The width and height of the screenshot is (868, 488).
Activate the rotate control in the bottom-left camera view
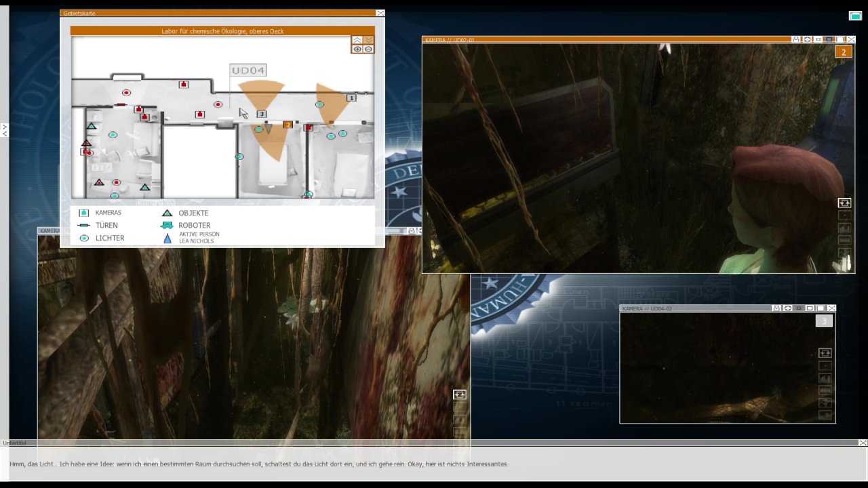pyautogui.click(x=459, y=394)
